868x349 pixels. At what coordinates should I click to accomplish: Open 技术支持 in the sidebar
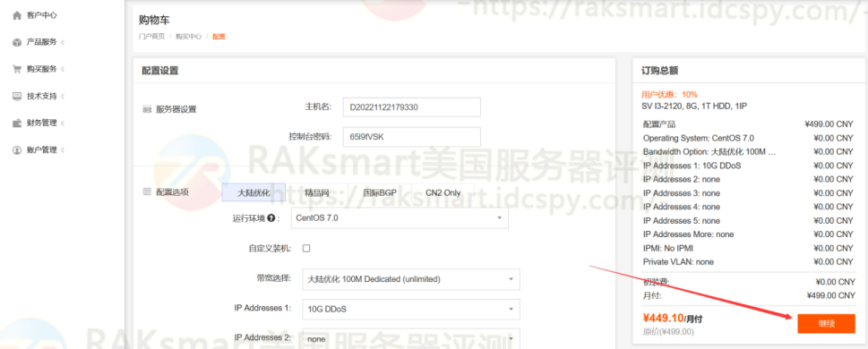pos(41,97)
